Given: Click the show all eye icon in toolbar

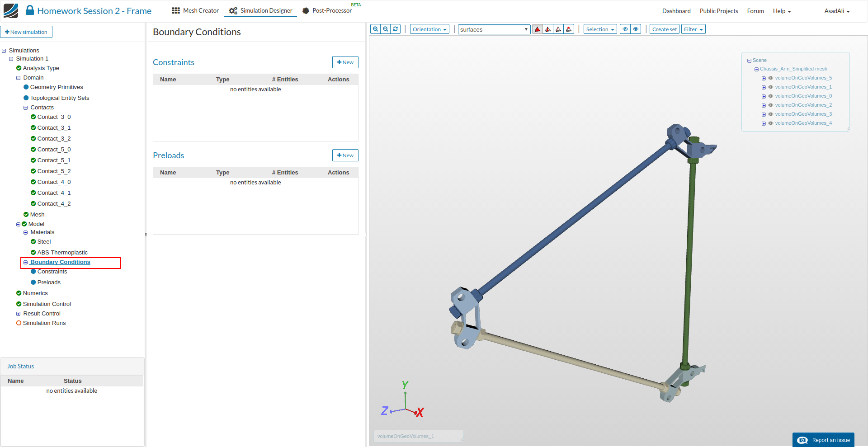Looking at the screenshot, I should (636, 29).
